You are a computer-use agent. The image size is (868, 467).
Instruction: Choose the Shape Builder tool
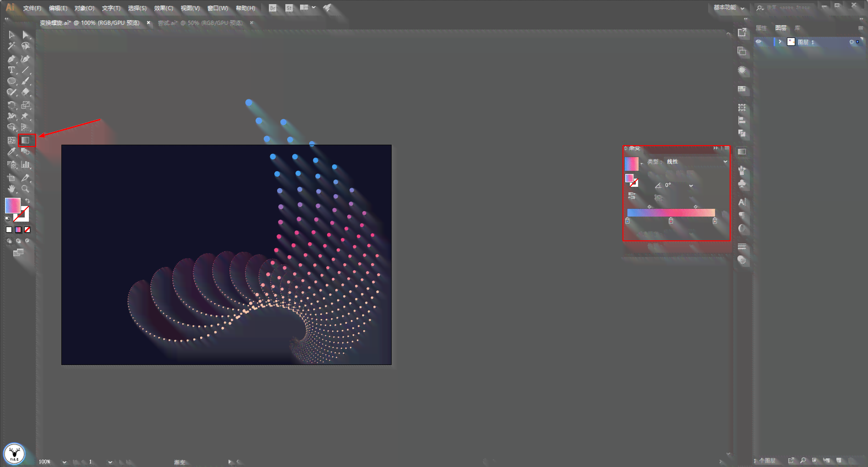click(12, 127)
